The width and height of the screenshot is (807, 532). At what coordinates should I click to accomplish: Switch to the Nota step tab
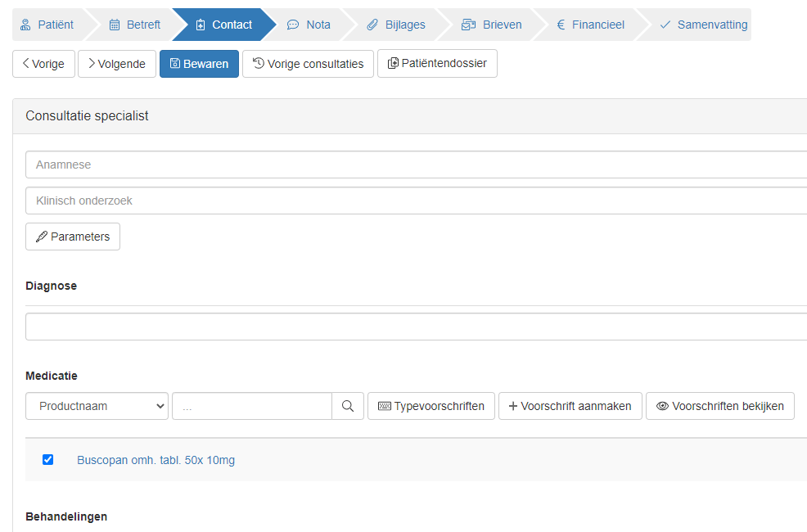point(309,25)
